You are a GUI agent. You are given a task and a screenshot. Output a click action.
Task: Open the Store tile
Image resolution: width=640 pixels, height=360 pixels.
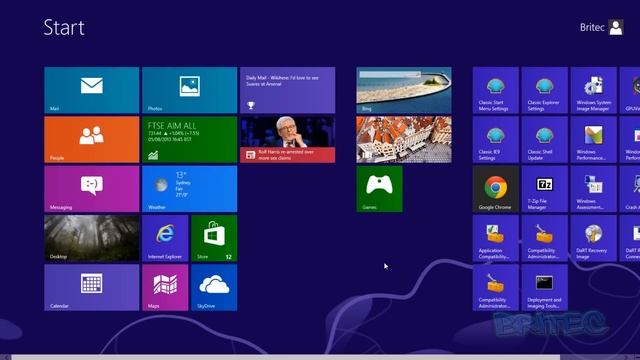click(214, 238)
